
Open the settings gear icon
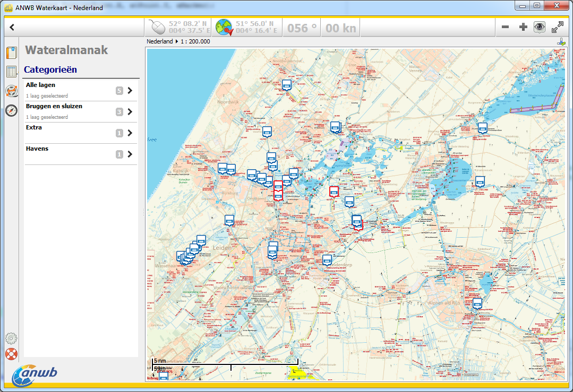point(11,338)
